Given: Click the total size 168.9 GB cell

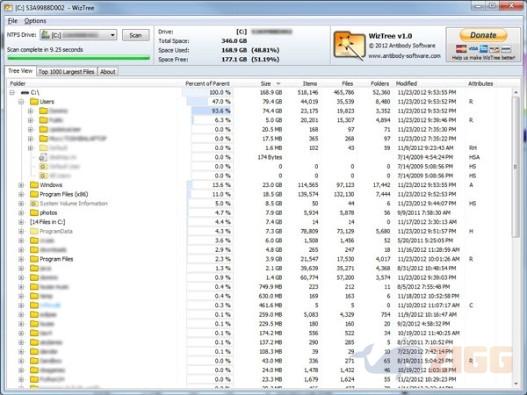Looking at the screenshot, I should (271, 92).
